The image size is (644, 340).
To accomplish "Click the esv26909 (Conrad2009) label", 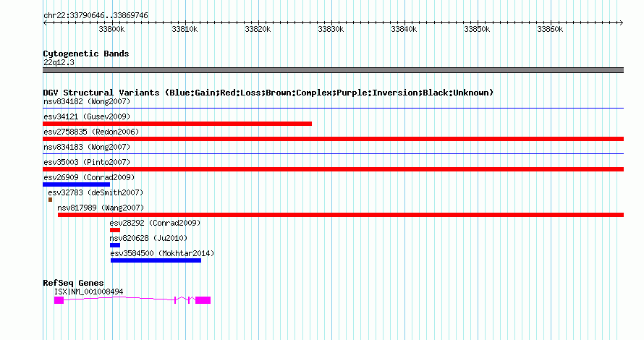I will (x=89, y=177).
